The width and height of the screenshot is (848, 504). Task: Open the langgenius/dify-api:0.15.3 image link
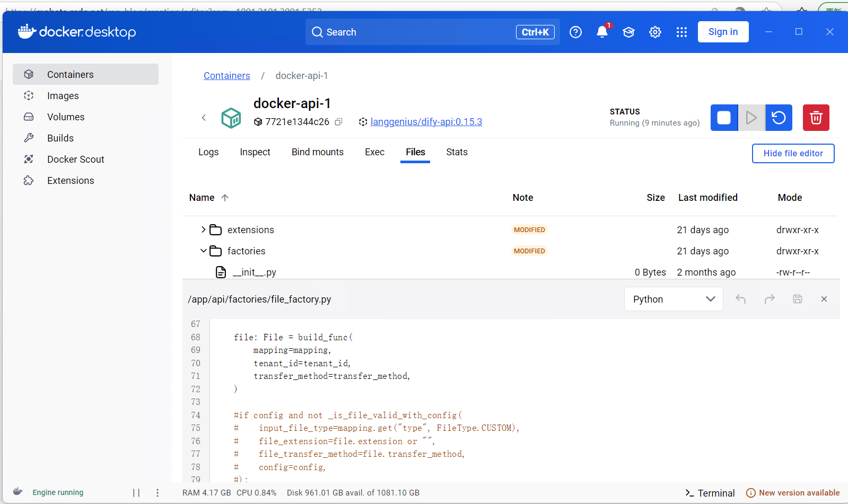(x=426, y=122)
